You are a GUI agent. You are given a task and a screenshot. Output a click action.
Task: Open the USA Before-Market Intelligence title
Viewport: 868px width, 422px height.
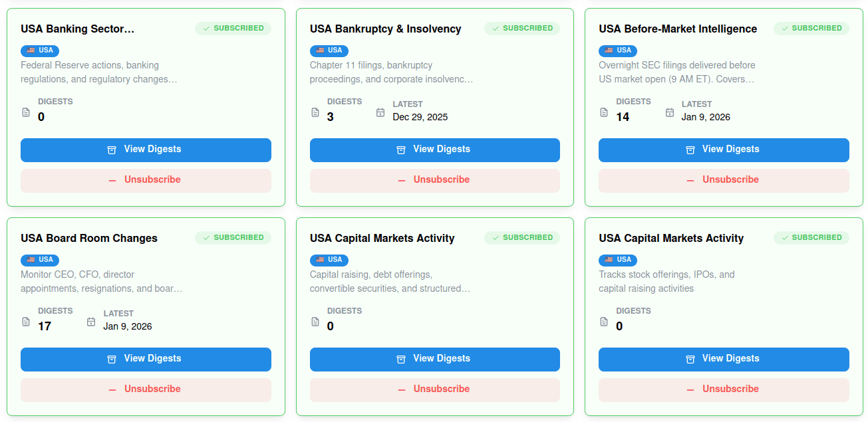pos(677,29)
